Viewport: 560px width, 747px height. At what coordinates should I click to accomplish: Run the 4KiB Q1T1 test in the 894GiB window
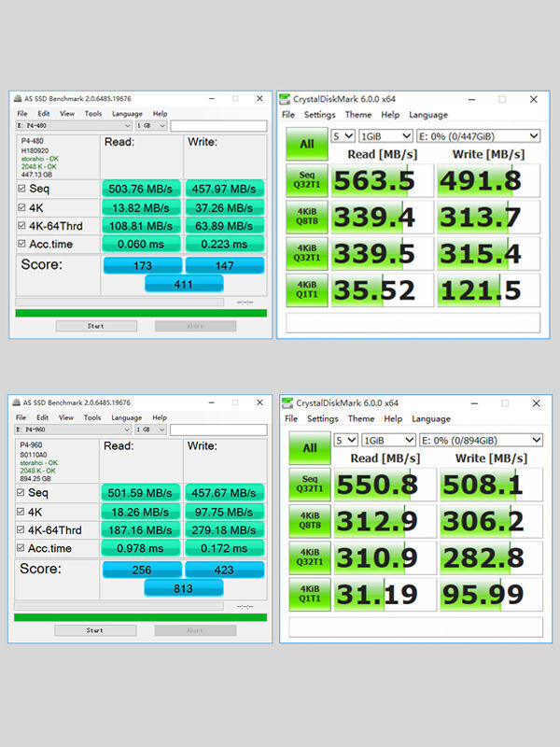[x=309, y=594]
